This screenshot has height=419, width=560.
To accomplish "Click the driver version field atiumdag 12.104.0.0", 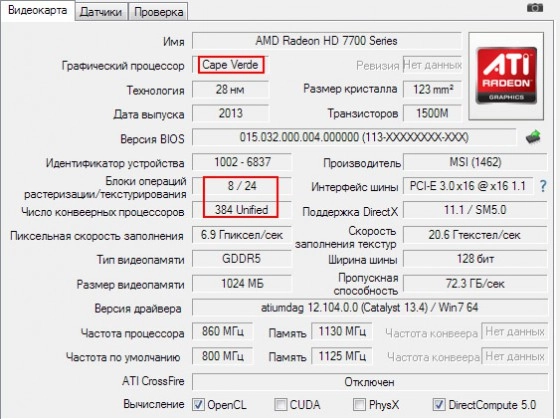I will point(370,308).
